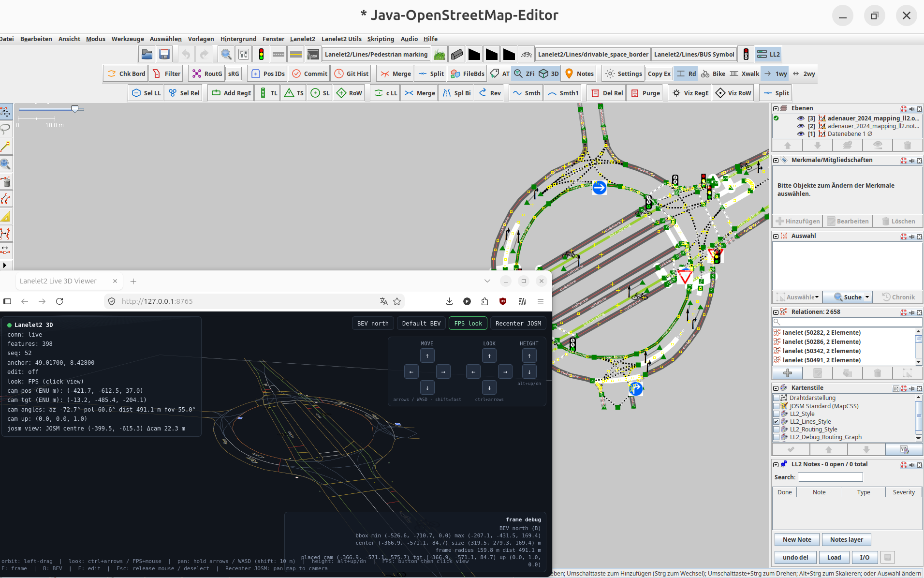Click the RoW right of way tool

coord(349,93)
